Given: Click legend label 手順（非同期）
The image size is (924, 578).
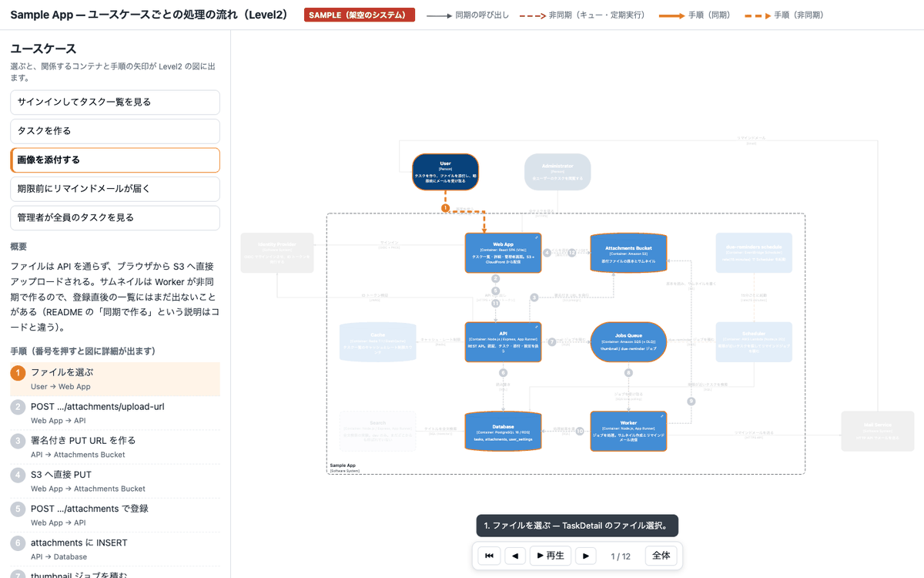Looking at the screenshot, I should (x=798, y=15).
